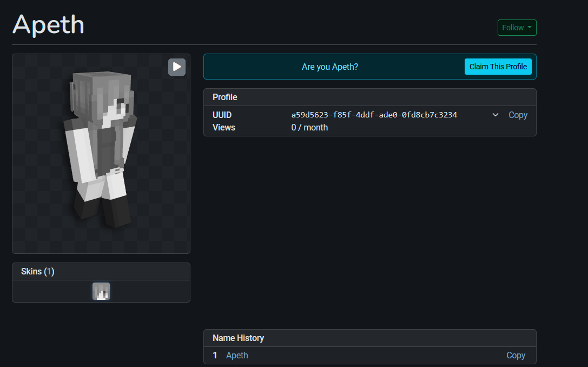Play the skin animation in the viewer
Screen dimensions: 588x367
point(177,67)
